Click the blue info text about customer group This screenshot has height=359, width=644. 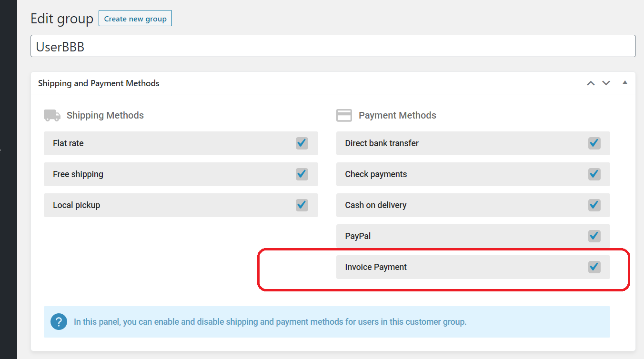click(270, 322)
